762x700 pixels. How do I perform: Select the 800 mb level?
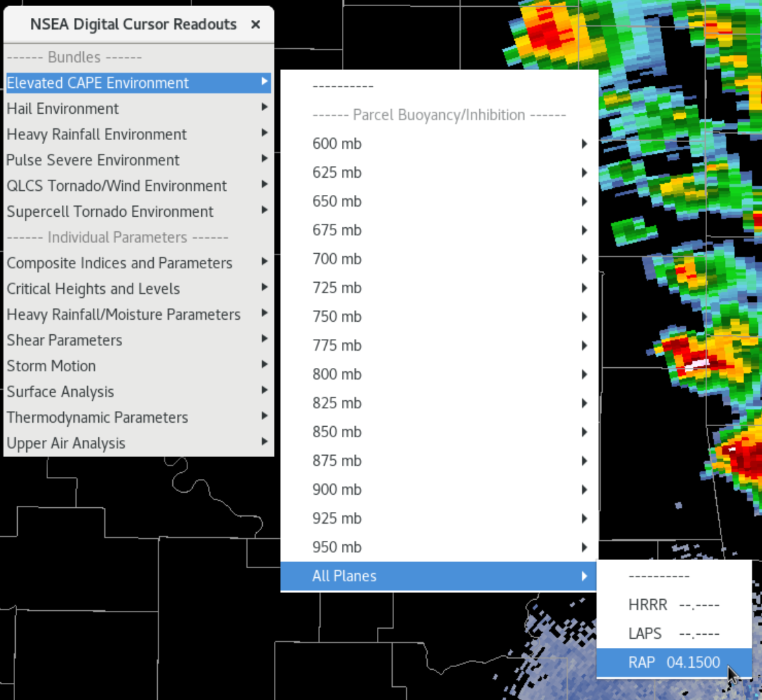tap(439, 374)
